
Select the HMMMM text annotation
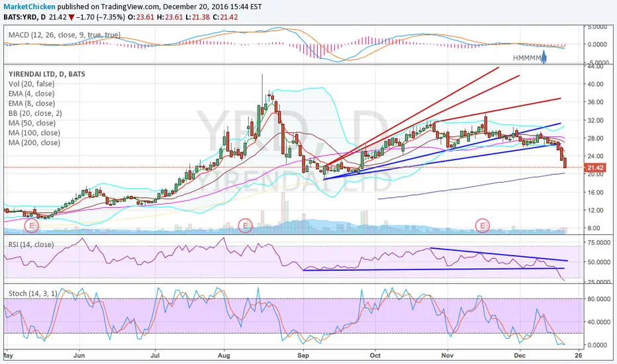click(x=527, y=58)
